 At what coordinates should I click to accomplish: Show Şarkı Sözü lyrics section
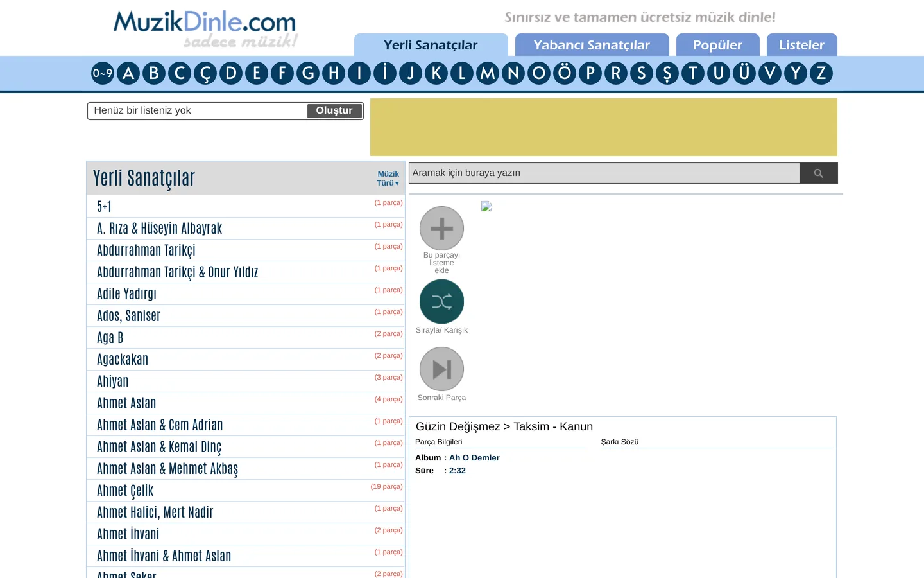click(620, 442)
